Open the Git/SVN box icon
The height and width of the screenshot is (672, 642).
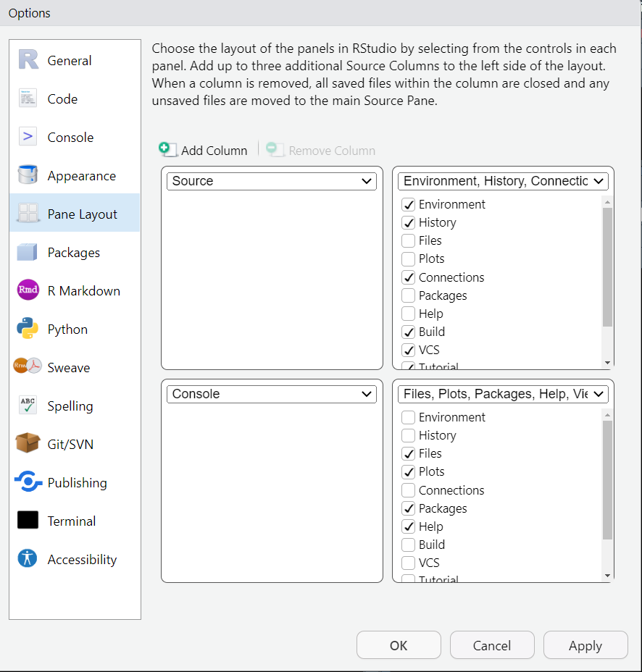pos(28,444)
